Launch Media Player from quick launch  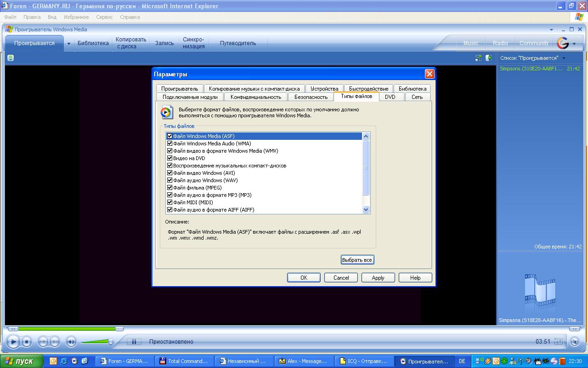click(74, 361)
